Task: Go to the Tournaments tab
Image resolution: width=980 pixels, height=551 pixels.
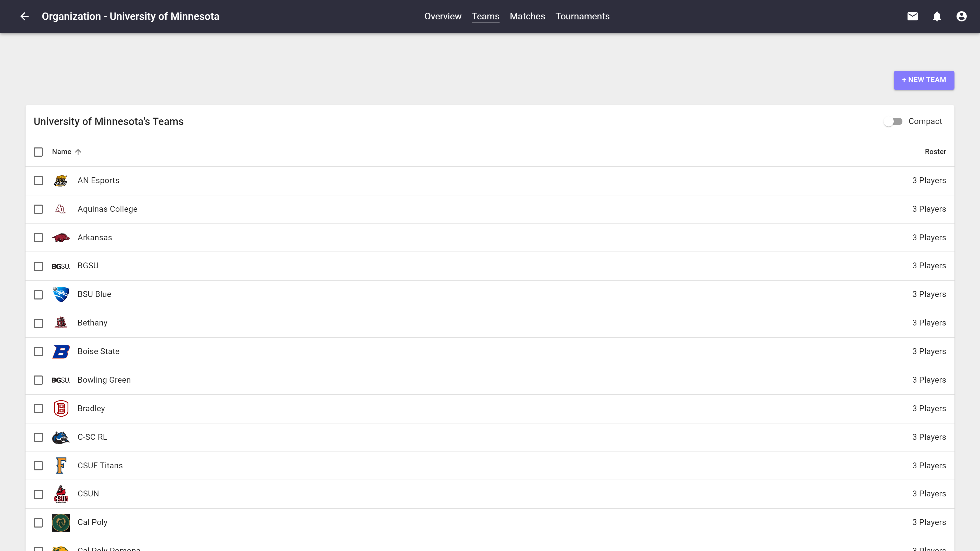Action: pyautogui.click(x=582, y=16)
